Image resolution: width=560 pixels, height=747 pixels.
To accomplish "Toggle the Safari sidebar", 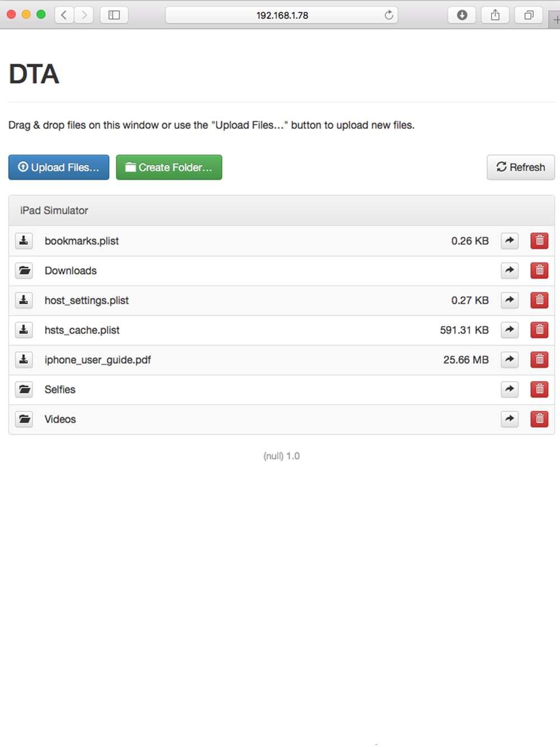I will (114, 15).
